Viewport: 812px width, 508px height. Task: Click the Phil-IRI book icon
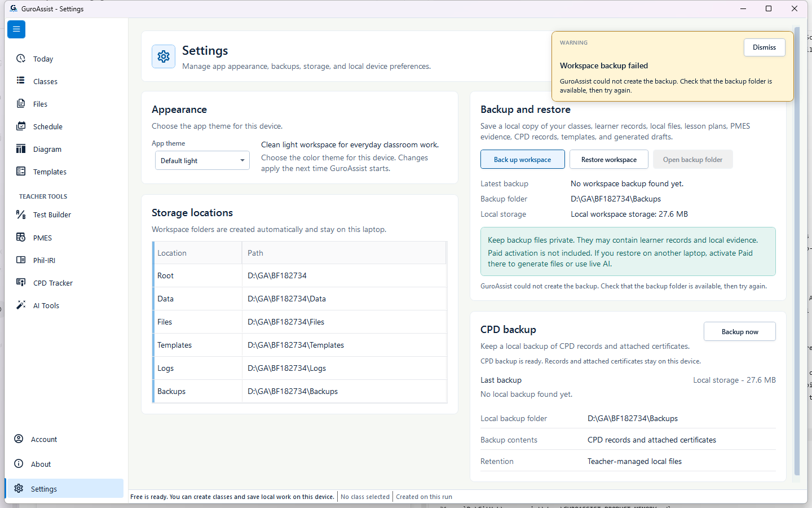click(x=21, y=260)
